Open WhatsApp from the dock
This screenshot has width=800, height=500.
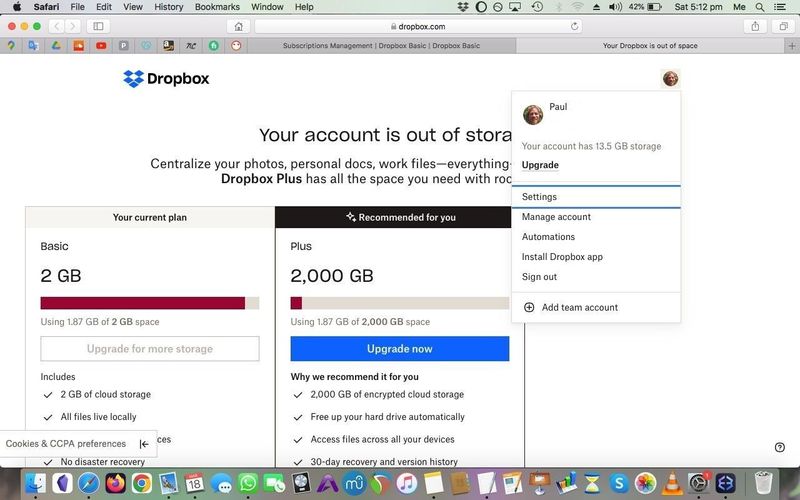point(248,483)
